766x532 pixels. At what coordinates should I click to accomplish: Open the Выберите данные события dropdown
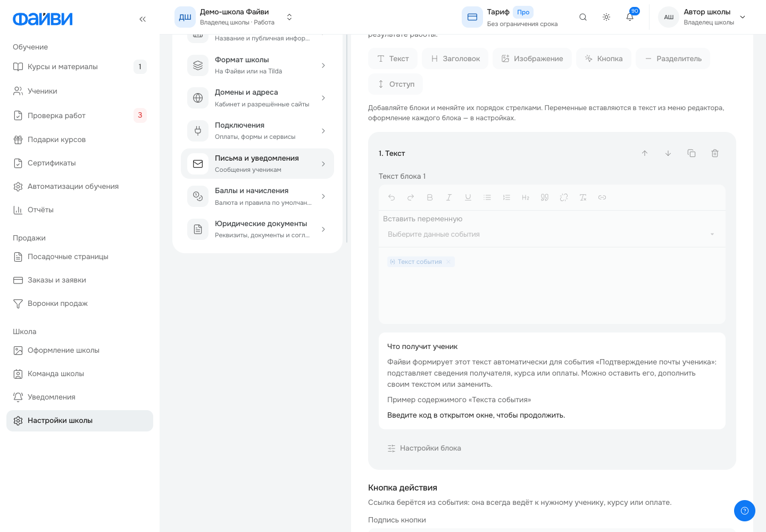point(552,234)
